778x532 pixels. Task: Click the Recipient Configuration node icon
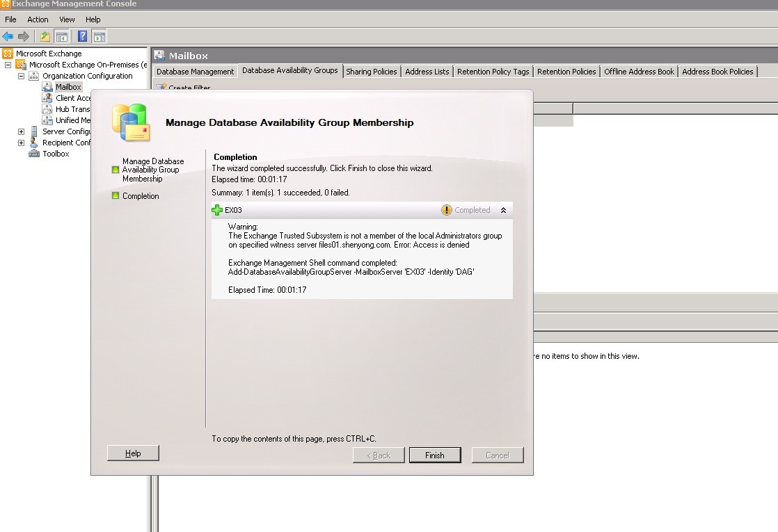coord(33,143)
